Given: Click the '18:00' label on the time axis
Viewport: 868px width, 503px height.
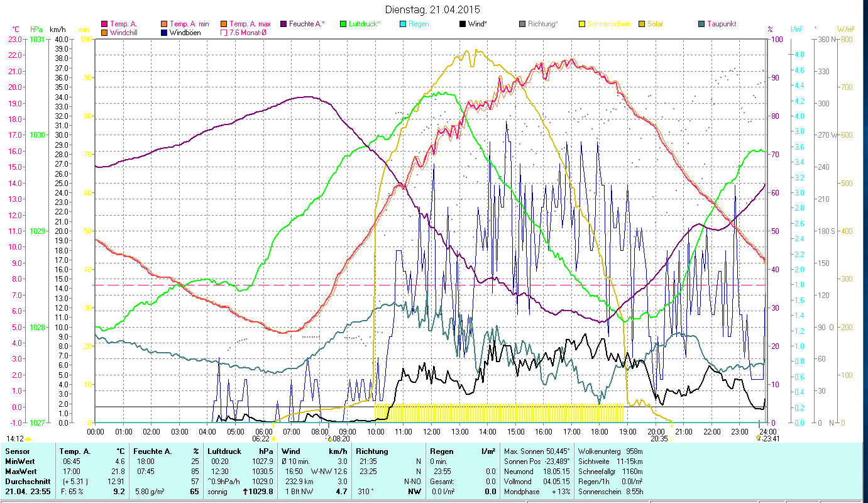Looking at the screenshot, I should (600, 431).
